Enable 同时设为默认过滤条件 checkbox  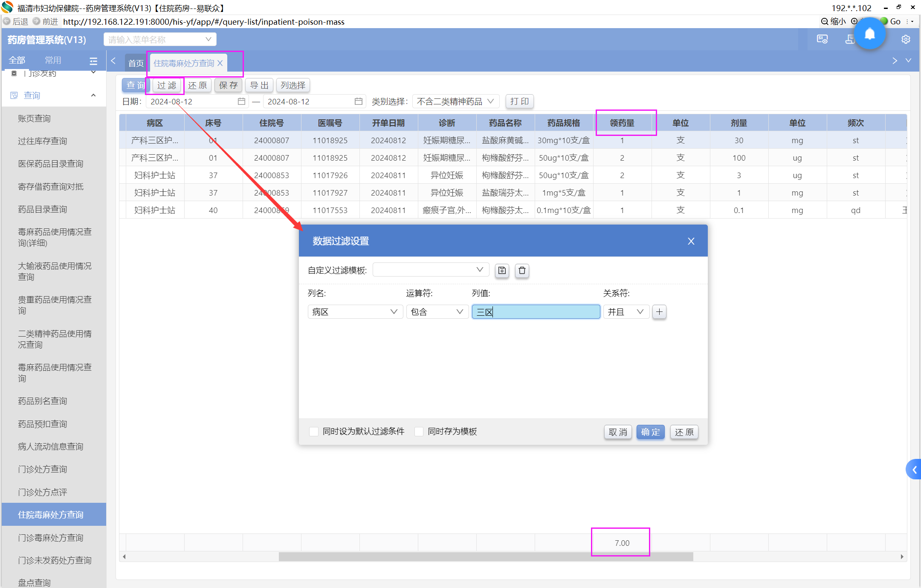pos(314,432)
